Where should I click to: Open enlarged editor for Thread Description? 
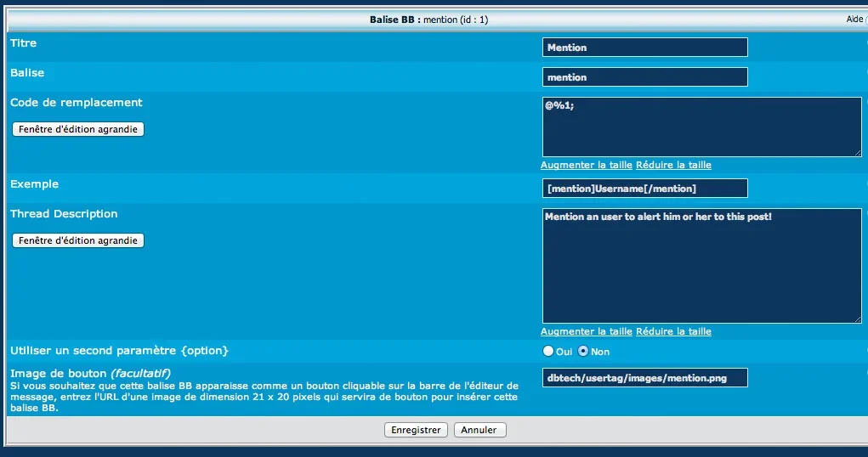tap(78, 240)
